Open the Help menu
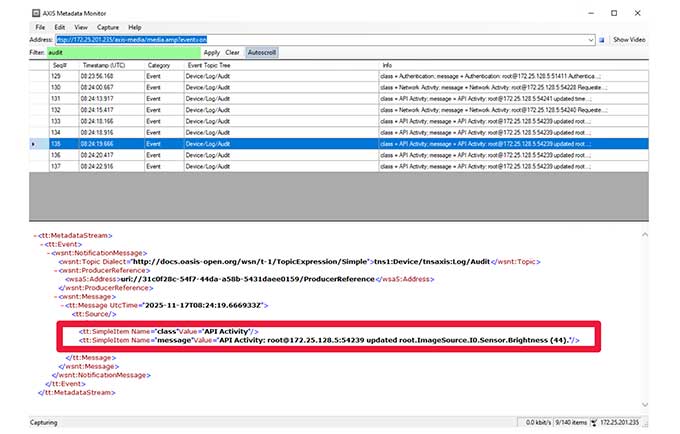Screen dimensions: 680x434 point(134,27)
